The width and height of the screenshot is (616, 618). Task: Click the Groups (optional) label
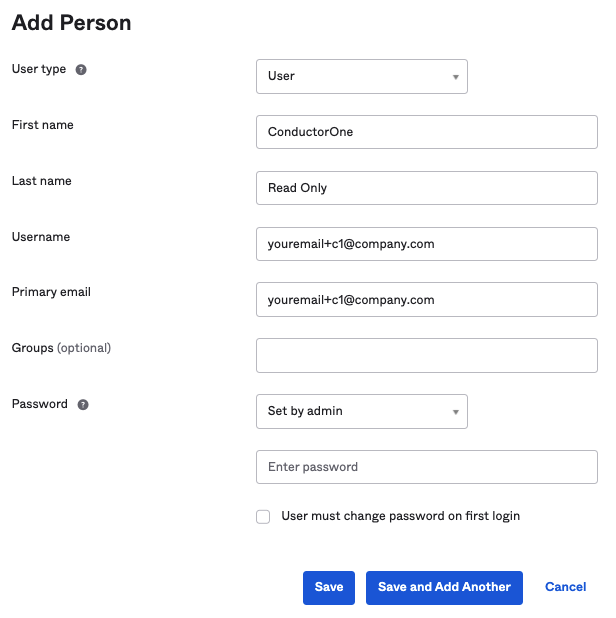pos(61,348)
